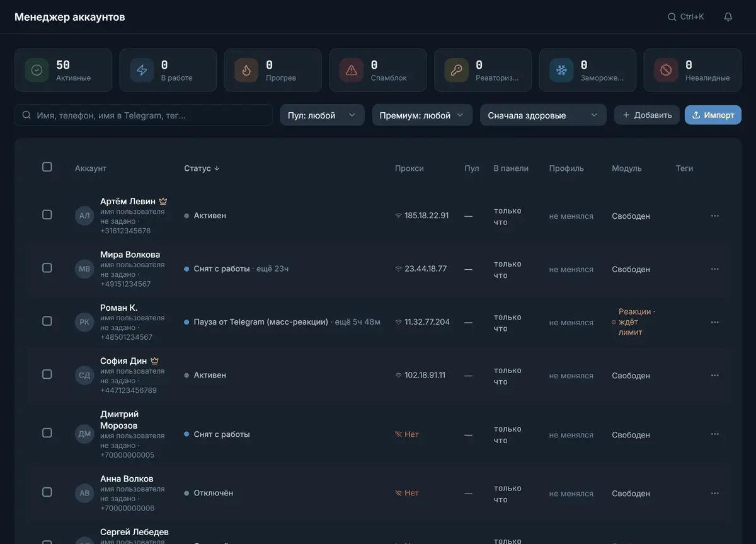The height and width of the screenshot is (544, 756).
Task: Open the more menu for Роман К.
Action: click(x=714, y=322)
